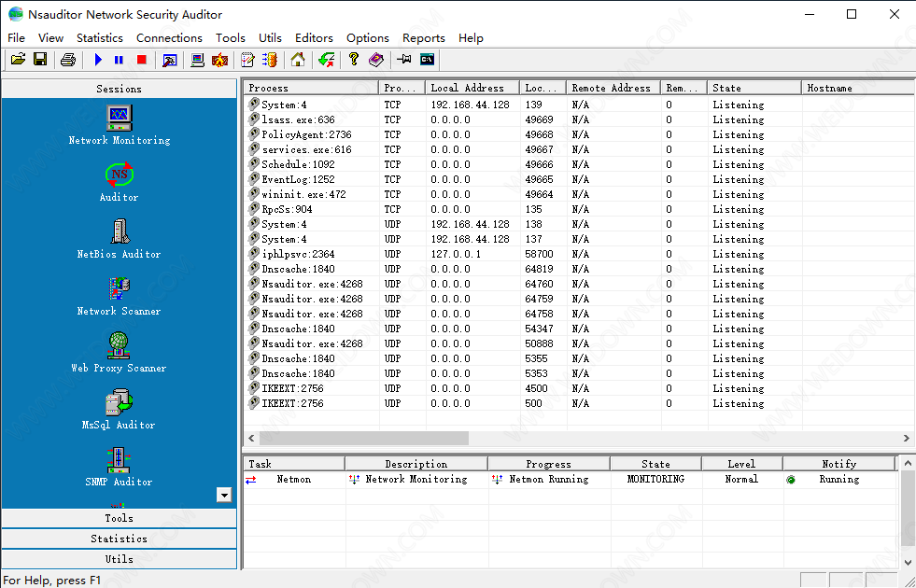Click the firewall flame toolbar icon
Viewport: 916px width, 588px height.
click(x=219, y=60)
